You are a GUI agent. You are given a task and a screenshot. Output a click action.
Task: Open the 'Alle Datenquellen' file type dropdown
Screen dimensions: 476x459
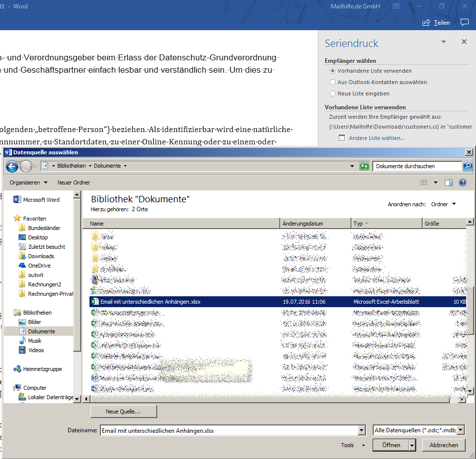461,430
